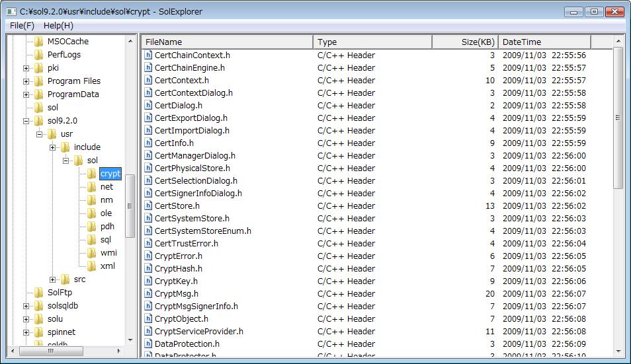The height and width of the screenshot is (364, 631).
Task: Click the header file icon of CertChainContext.h
Action: (149, 55)
